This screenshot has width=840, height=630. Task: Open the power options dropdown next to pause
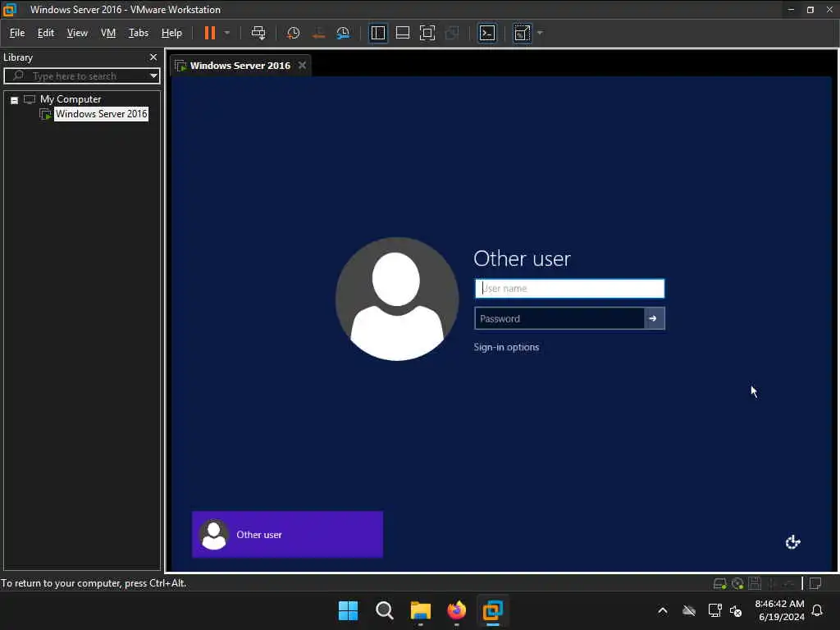point(227,33)
